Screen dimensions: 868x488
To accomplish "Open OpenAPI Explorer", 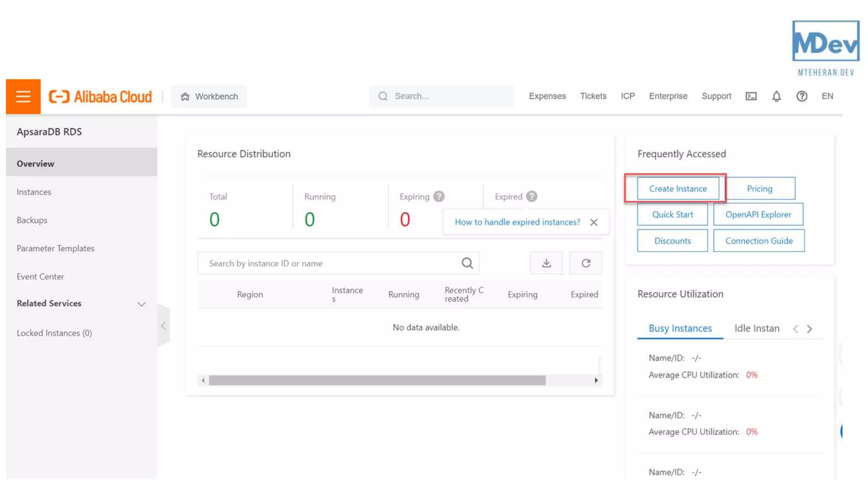I will point(758,214).
